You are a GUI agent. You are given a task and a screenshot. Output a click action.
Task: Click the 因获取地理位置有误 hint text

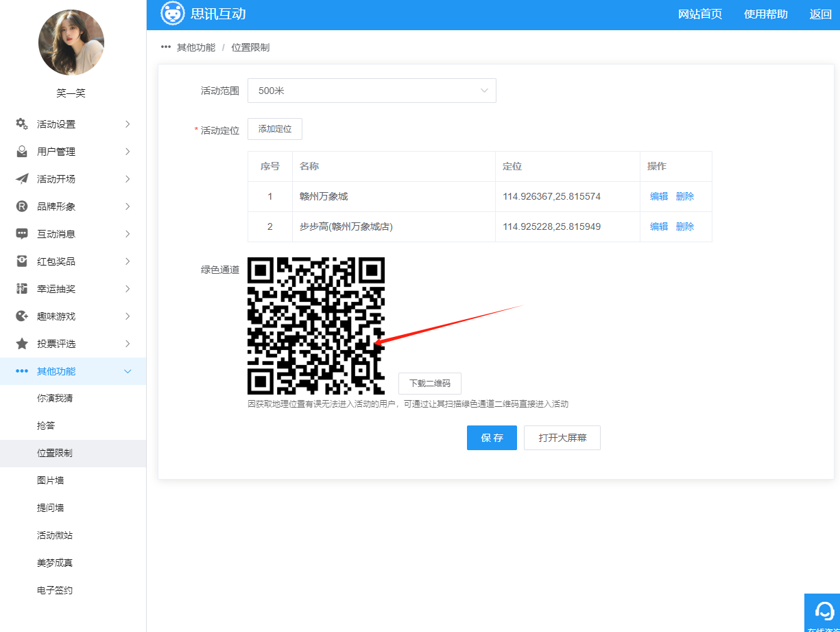pyautogui.click(x=408, y=404)
